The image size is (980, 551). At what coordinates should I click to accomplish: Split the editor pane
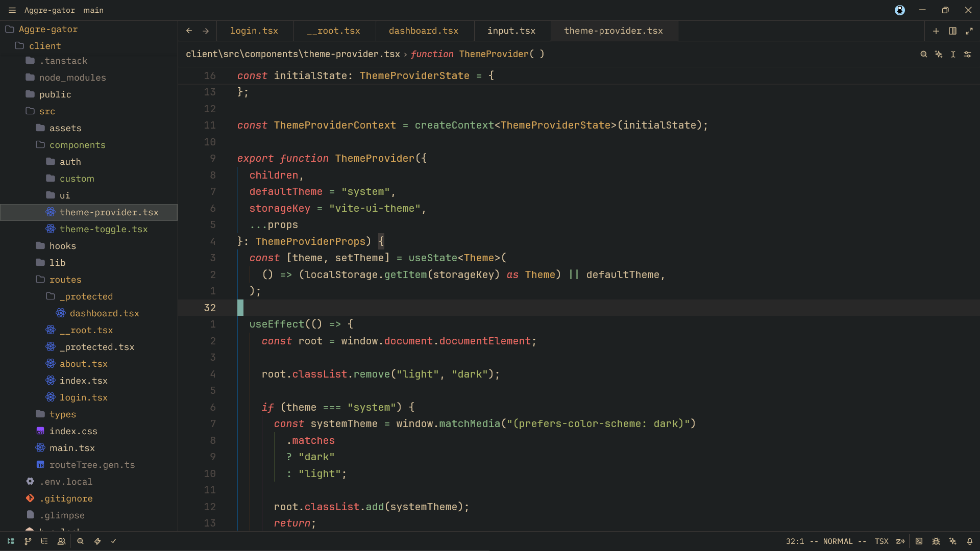point(952,31)
